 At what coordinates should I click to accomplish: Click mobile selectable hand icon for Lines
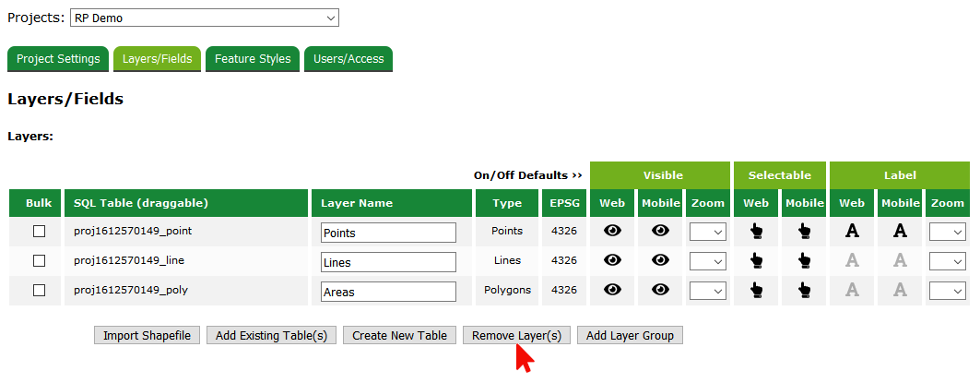tap(805, 260)
